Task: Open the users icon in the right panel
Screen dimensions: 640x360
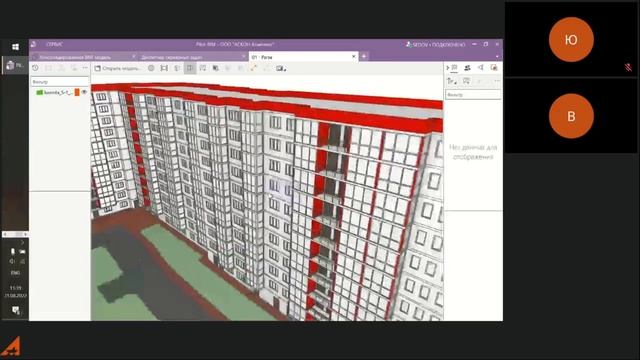Action: point(467,68)
